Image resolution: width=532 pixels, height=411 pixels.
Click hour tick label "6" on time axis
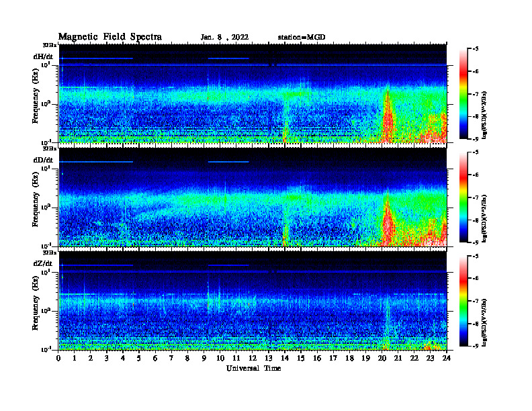tap(155, 358)
